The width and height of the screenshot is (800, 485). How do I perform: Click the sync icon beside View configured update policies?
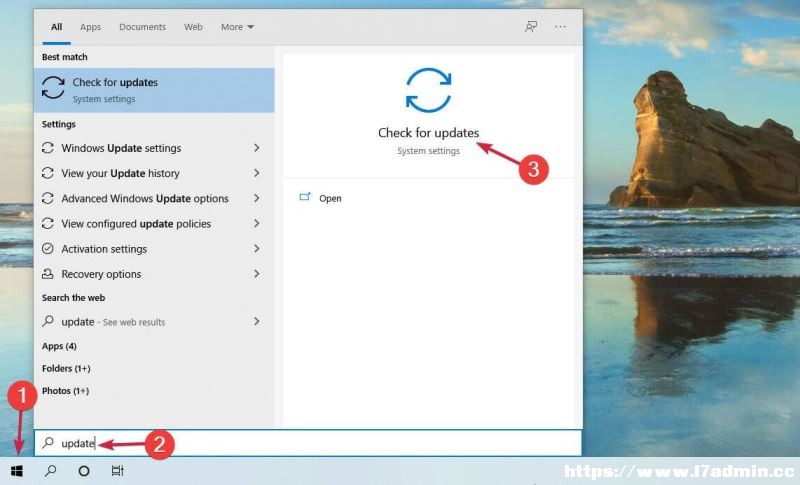(48, 223)
